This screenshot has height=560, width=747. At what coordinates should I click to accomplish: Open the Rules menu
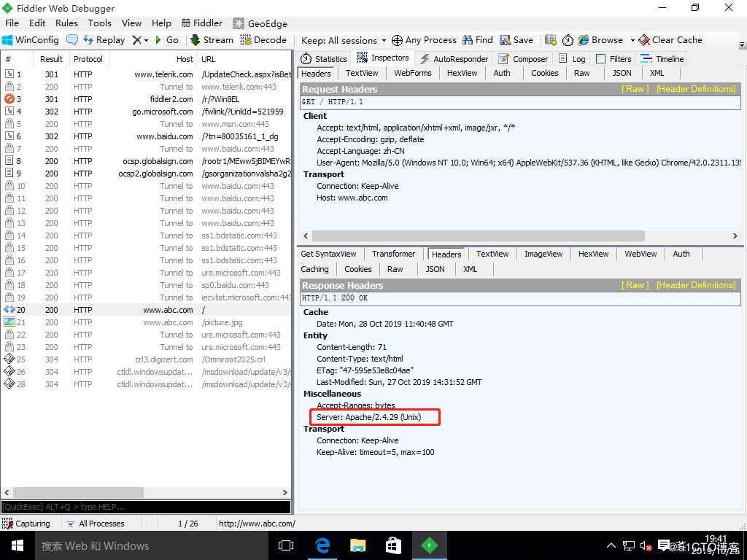(x=66, y=23)
